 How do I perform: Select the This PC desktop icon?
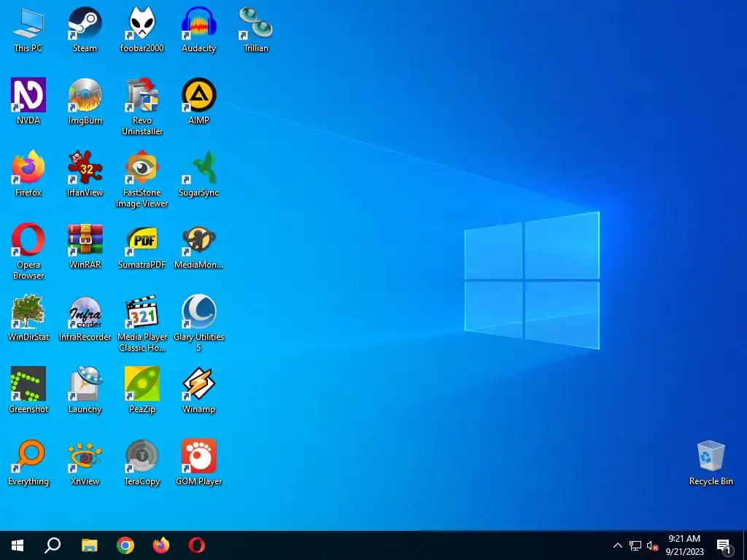pyautogui.click(x=28, y=29)
